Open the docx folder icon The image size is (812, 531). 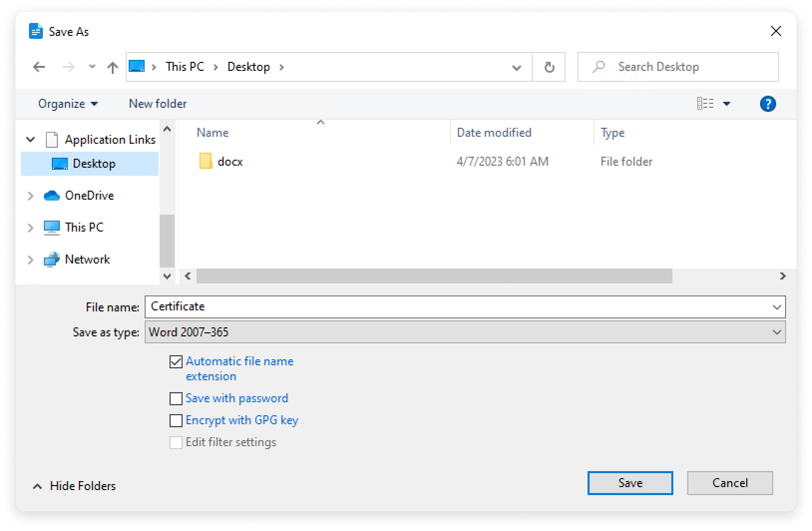pyautogui.click(x=205, y=161)
